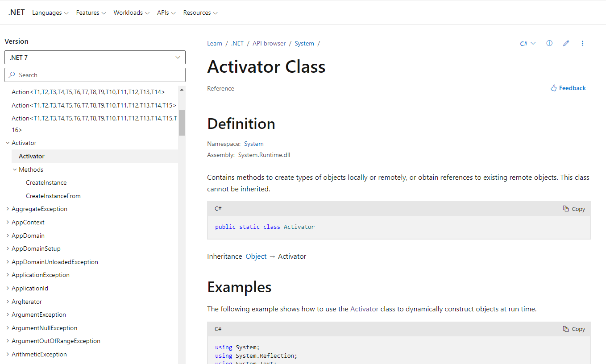Click the System.Runtime.dll assembly text

pos(264,155)
